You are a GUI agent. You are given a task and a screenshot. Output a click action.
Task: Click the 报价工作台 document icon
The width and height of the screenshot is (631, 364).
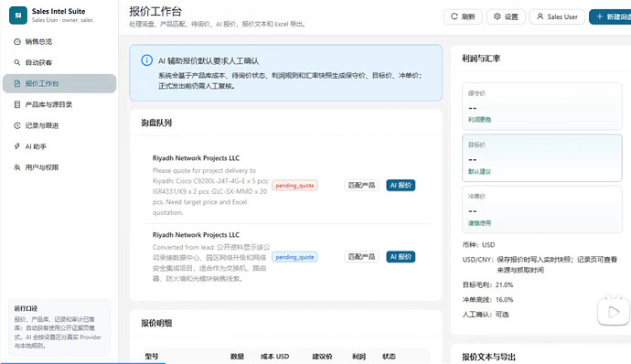[x=16, y=83]
